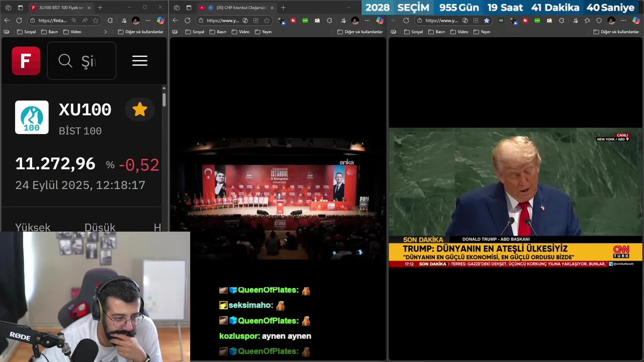Open media control icon in YouTube CHP toolbar

[343, 20]
